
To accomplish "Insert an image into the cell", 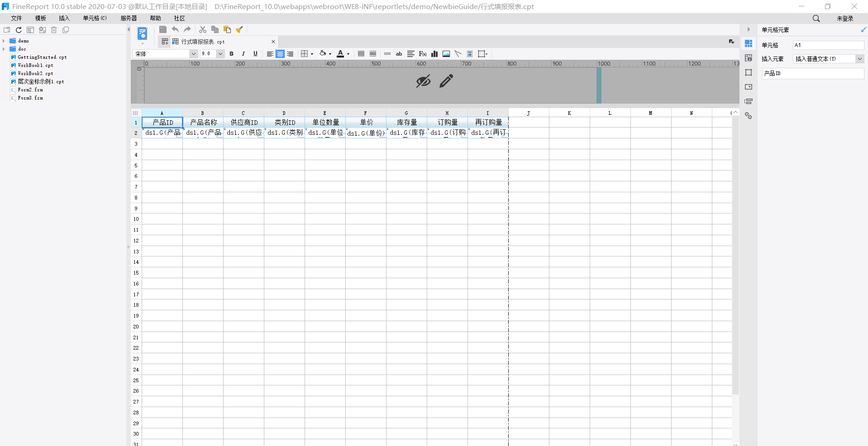I will click(446, 54).
